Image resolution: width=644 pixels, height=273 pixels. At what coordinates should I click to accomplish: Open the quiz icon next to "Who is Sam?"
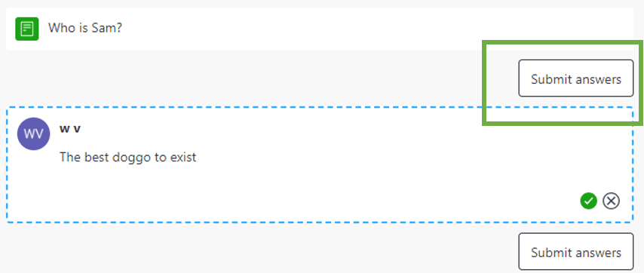tap(27, 29)
